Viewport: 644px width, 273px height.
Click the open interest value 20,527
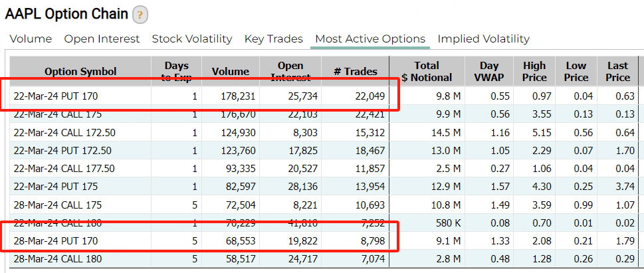(x=303, y=169)
